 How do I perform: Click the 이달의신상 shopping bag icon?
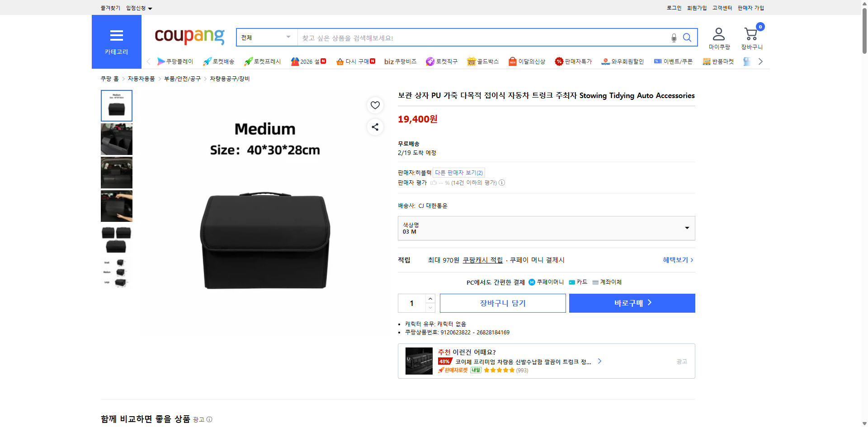[512, 61]
